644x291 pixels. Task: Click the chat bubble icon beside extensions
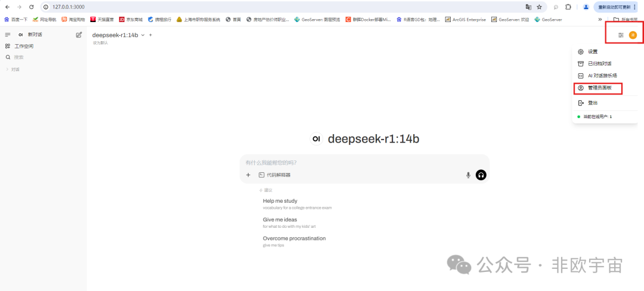[x=556, y=7]
